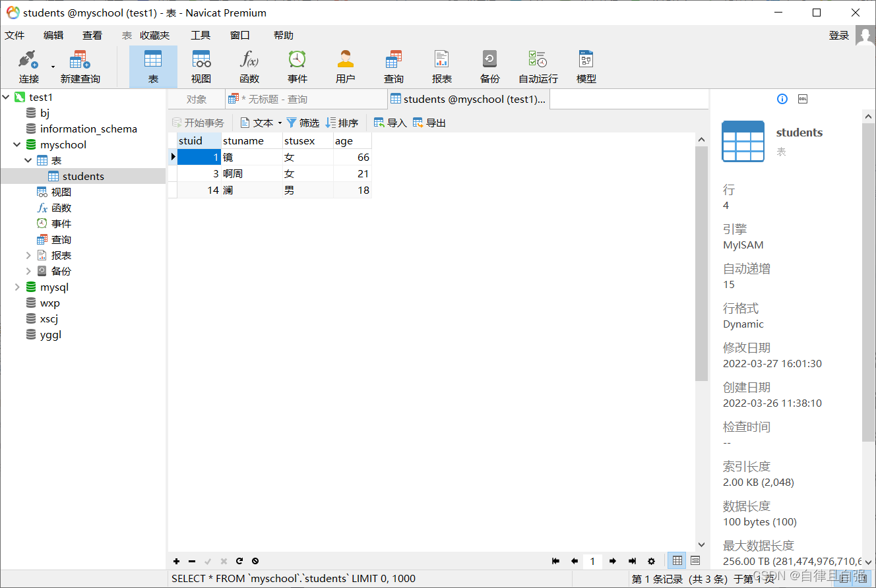The image size is (876, 588).
Task: Click the user avatar login icon
Action: 865,36
